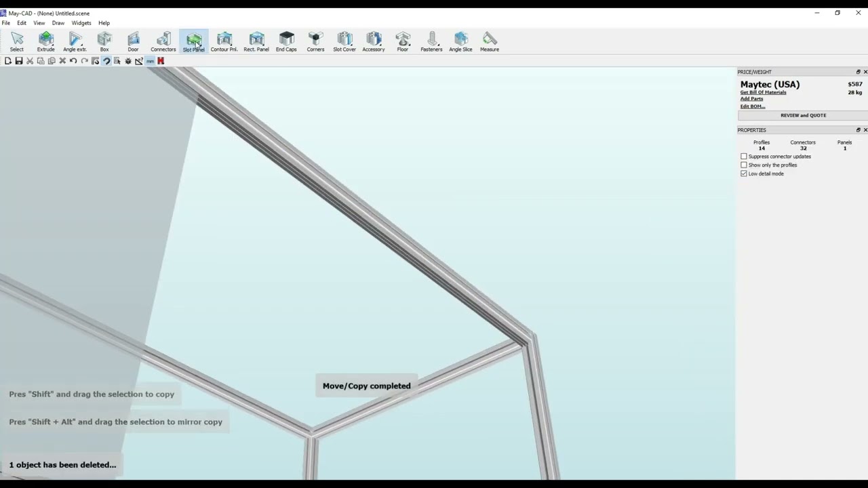Open the Widgets menu
This screenshot has width=868, height=488.
[x=81, y=23]
